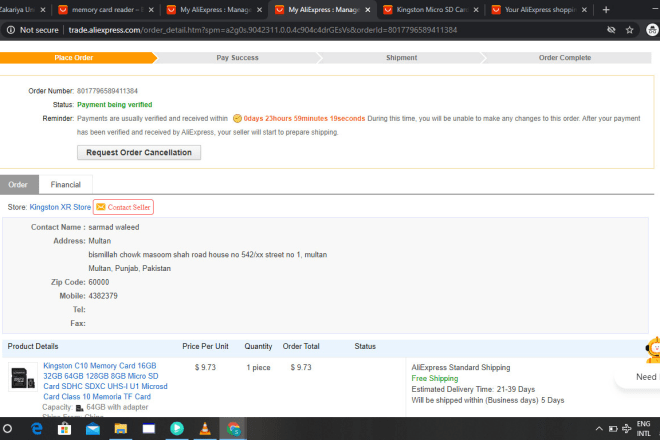Open the Mail app in taskbar

point(93,429)
